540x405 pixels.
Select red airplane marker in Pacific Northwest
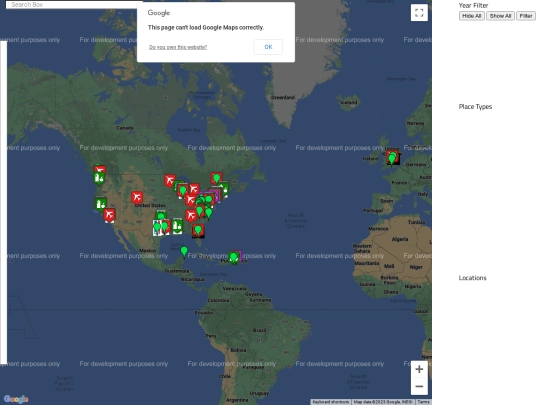[100, 170]
